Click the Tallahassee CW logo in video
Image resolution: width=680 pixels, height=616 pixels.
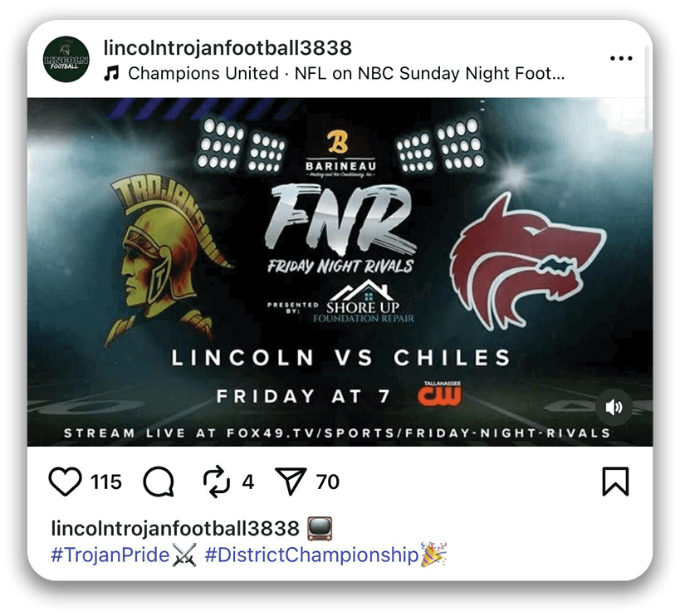441,394
